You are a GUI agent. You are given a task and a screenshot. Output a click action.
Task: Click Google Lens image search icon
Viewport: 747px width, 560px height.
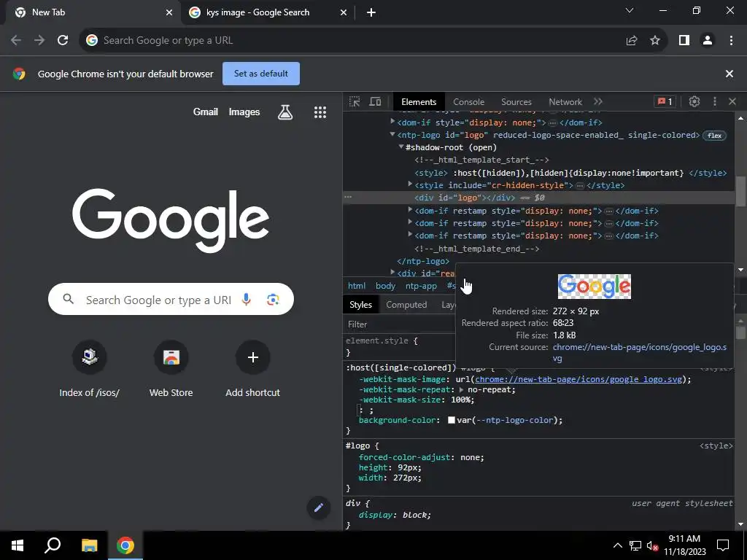pos(273,300)
